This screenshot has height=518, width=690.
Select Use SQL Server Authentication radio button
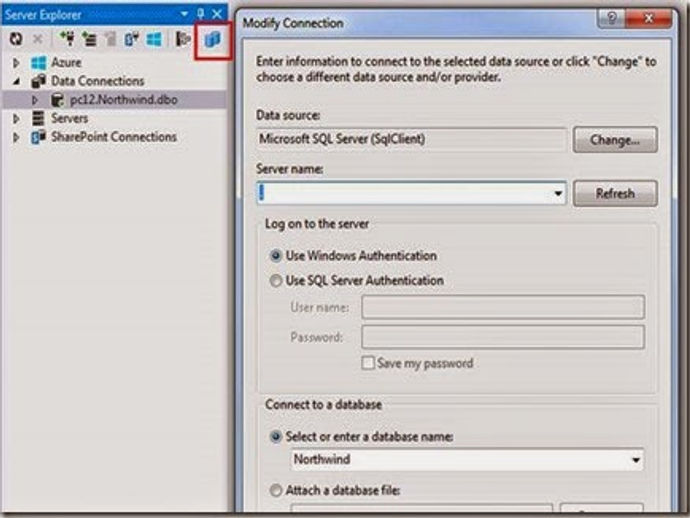click(276, 280)
